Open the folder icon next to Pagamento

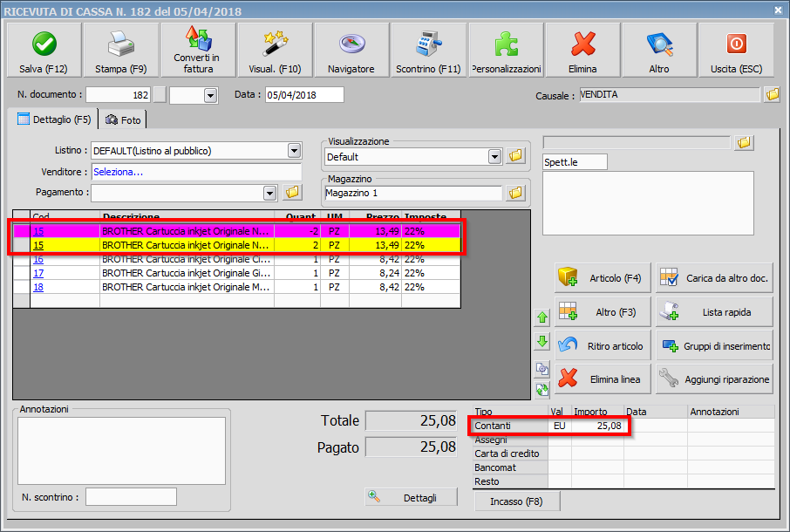(292, 192)
